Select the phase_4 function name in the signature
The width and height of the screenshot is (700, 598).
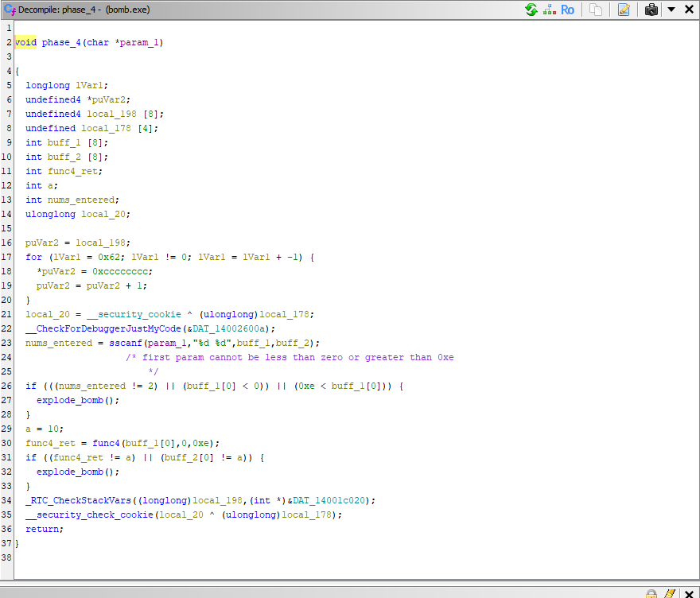coord(61,42)
